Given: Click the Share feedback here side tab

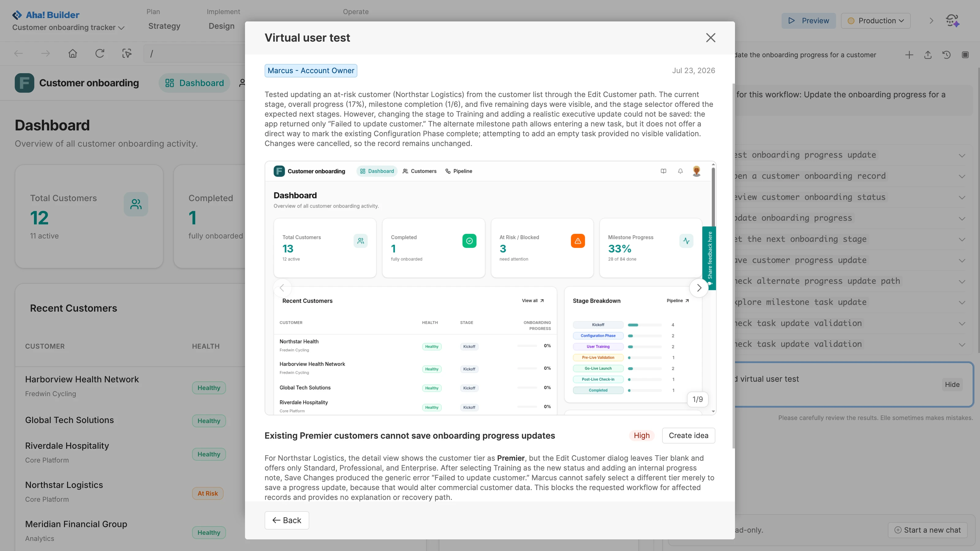Looking at the screenshot, I should point(710,258).
